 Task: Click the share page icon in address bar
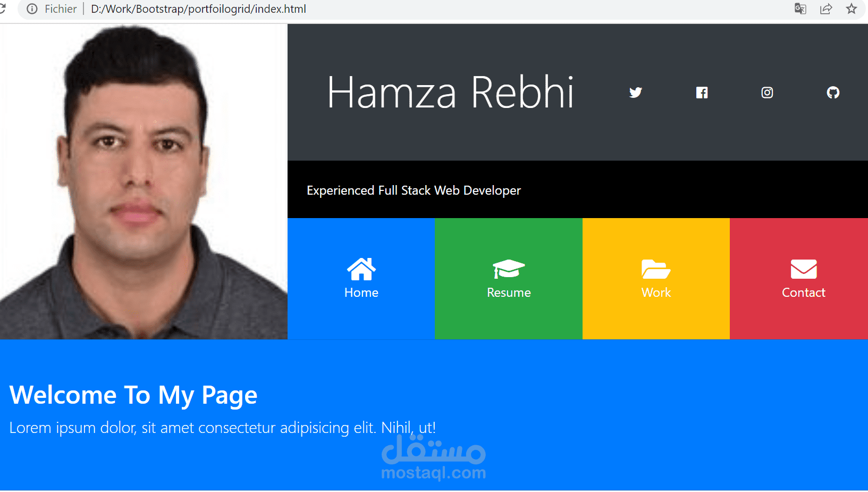pyautogui.click(x=826, y=9)
